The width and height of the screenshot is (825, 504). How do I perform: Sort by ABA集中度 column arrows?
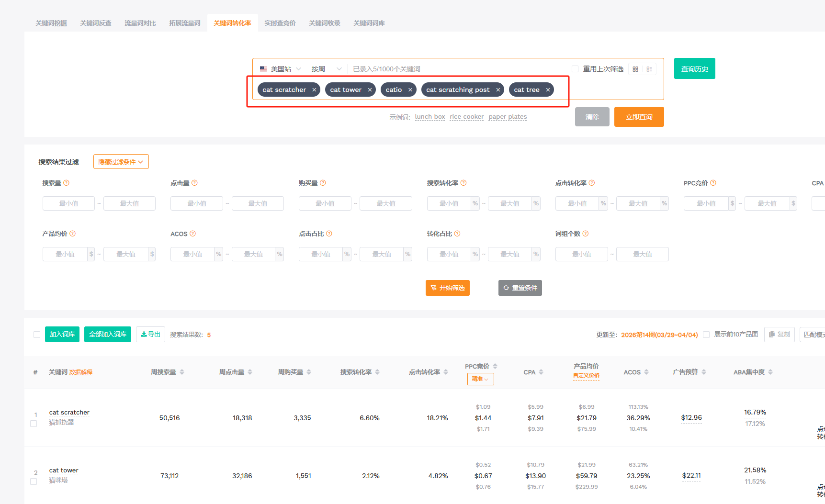coord(770,372)
